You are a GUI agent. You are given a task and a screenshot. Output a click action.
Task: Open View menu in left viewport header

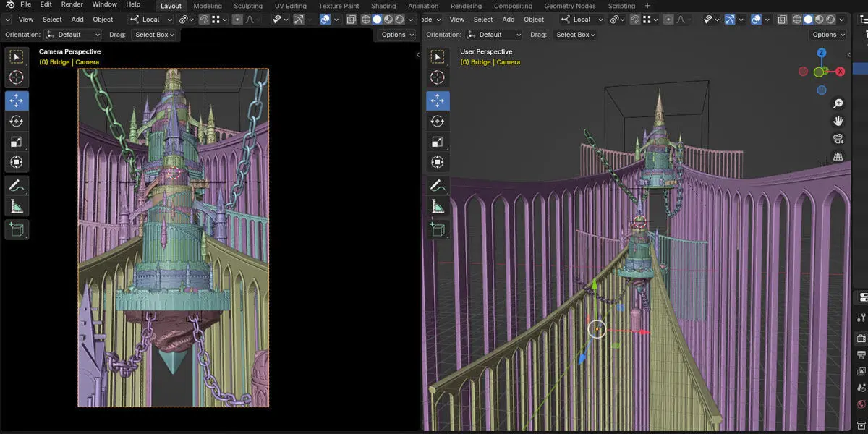(26, 20)
